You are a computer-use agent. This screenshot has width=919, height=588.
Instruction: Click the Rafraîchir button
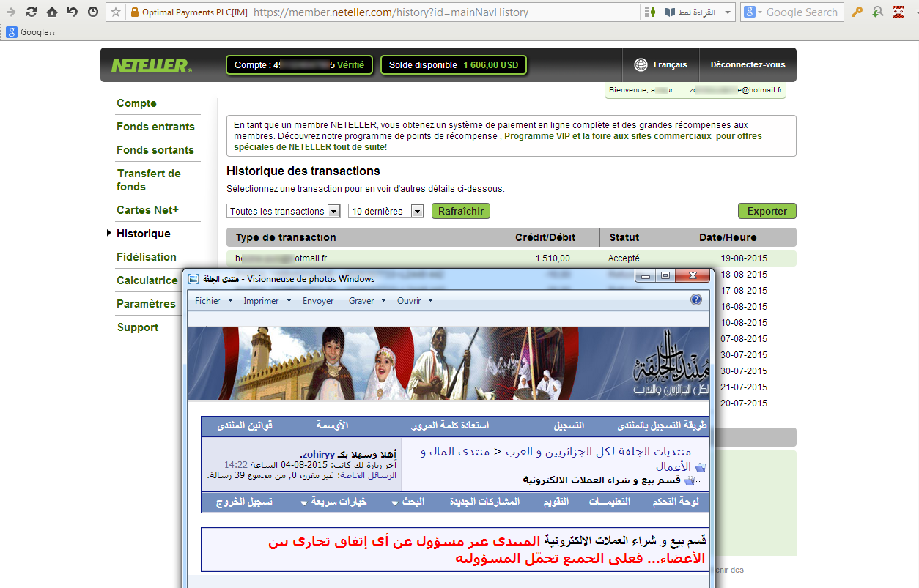460,211
